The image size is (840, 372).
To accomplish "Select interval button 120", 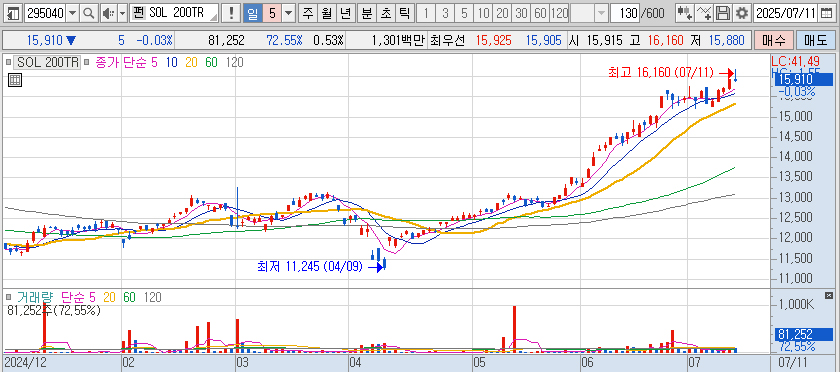I will [x=559, y=13].
